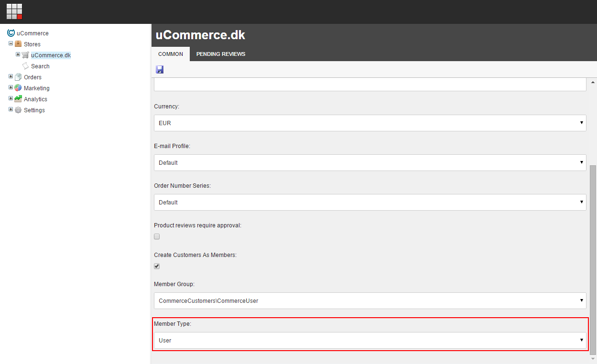Screen dimensions: 597x364
Task: Click the Currency: field label
Action: 166,107
